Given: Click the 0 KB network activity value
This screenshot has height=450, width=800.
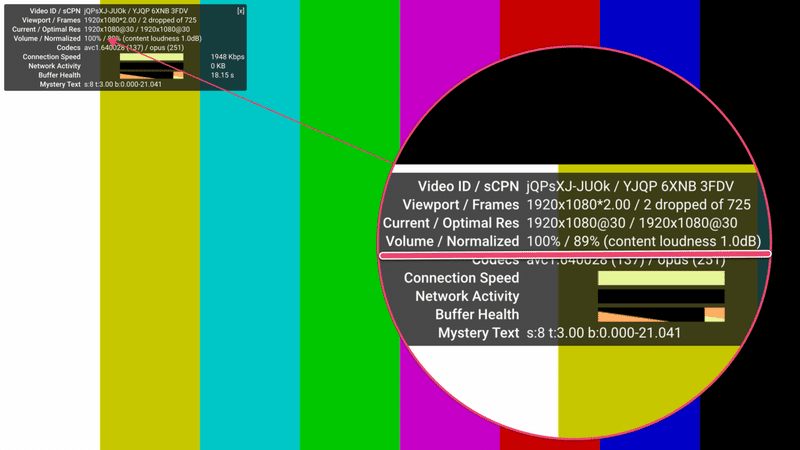Looking at the screenshot, I should 218,66.
